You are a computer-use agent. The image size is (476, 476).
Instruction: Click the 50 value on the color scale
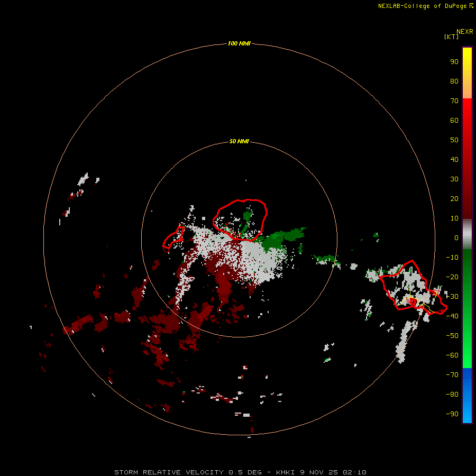(x=454, y=140)
